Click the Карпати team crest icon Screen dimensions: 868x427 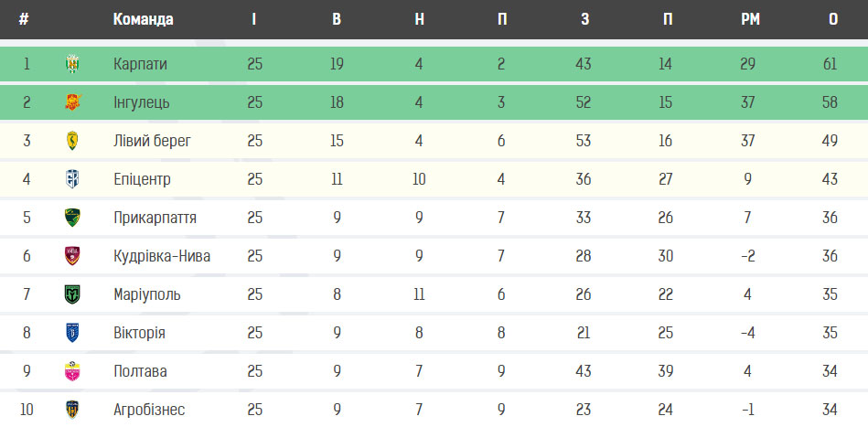(x=72, y=64)
